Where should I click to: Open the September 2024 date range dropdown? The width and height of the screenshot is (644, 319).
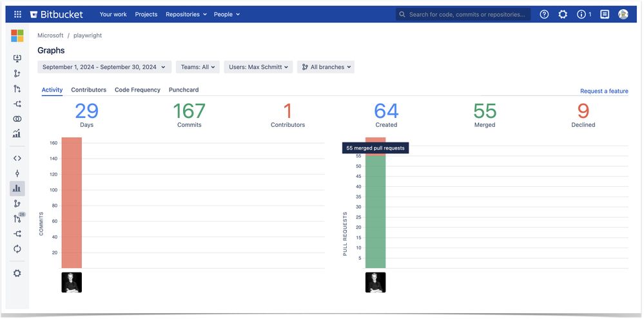(104, 67)
